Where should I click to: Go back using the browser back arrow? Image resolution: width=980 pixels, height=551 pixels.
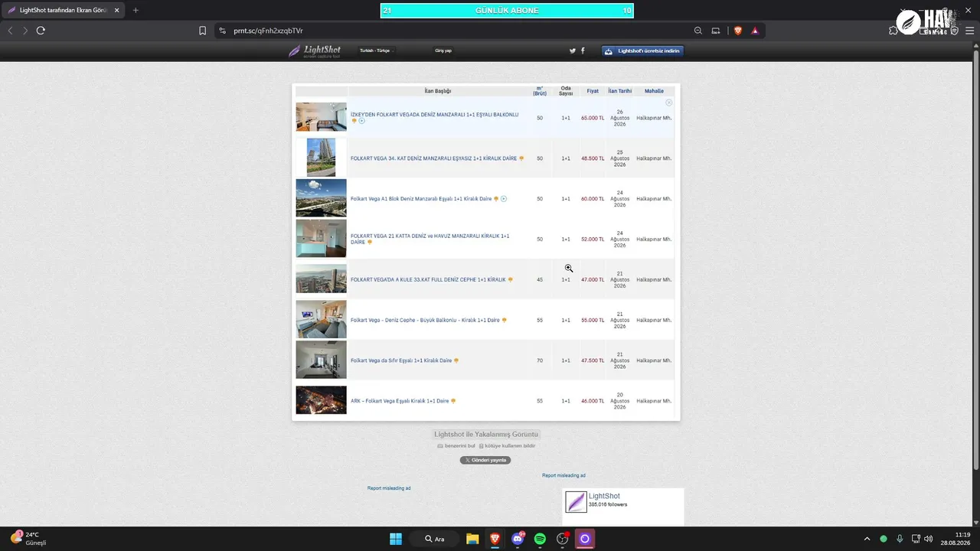pos(10,31)
